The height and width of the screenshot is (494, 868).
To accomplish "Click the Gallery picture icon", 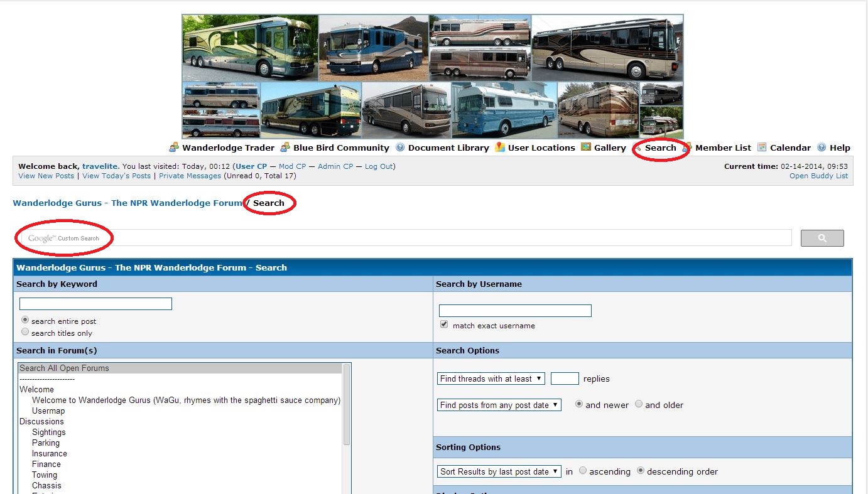I will point(586,148).
